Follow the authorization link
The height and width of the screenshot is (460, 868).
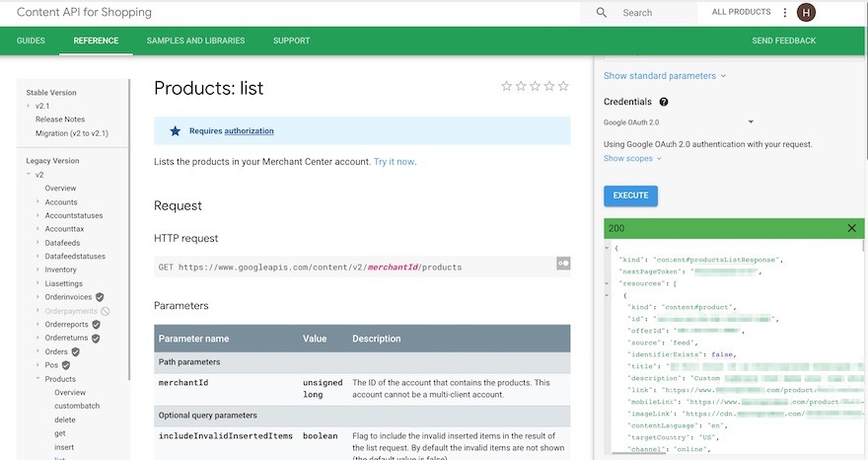point(249,131)
